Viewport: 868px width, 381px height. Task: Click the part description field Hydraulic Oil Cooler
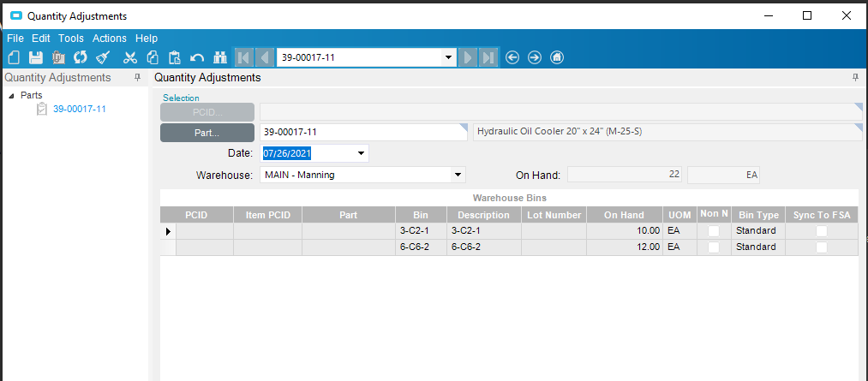667,133
